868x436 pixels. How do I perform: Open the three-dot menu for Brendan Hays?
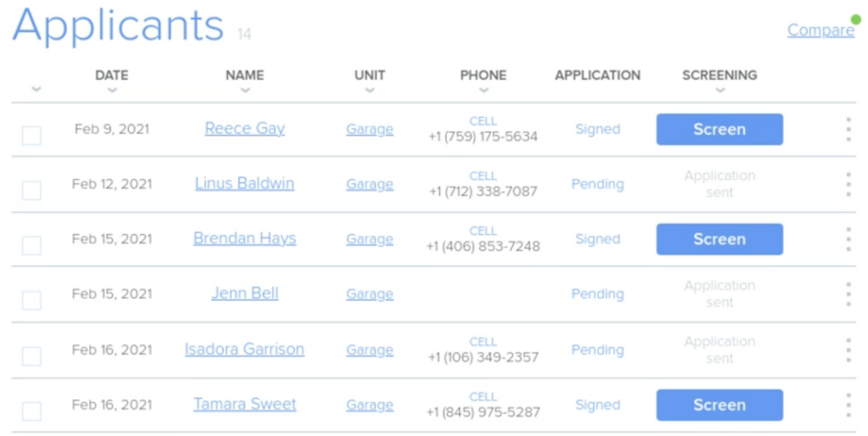coord(848,238)
